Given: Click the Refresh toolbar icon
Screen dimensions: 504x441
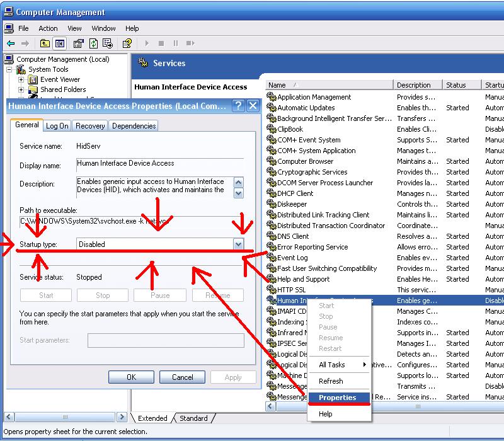Looking at the screenshot, I should tap(93, 43).
